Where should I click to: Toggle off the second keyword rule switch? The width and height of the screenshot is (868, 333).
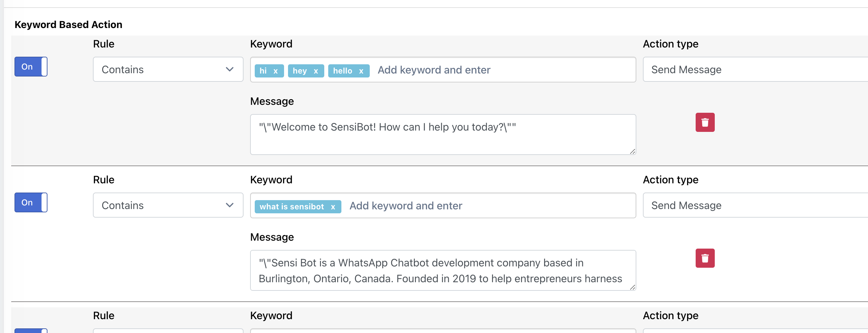(x=31, y=202)
